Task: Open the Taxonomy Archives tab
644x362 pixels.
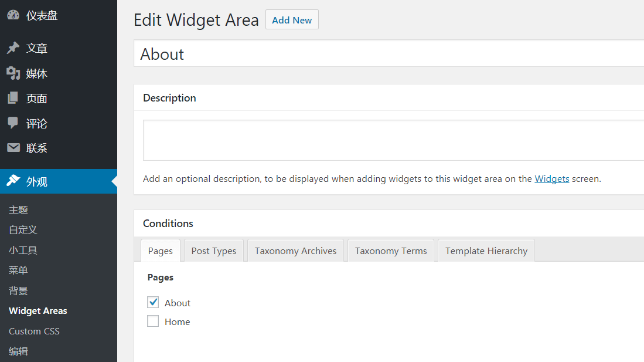Action: [295, 251]
